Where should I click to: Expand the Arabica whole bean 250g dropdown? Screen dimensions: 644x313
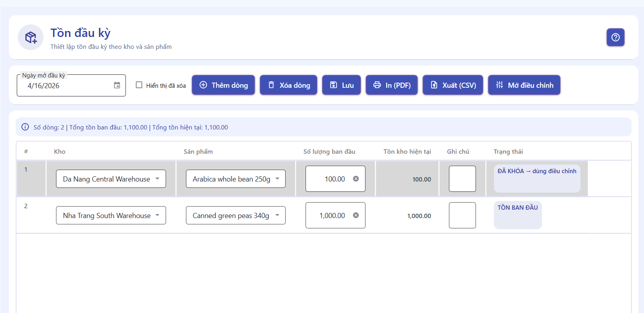pyautogui.click(x=277, y=179)
